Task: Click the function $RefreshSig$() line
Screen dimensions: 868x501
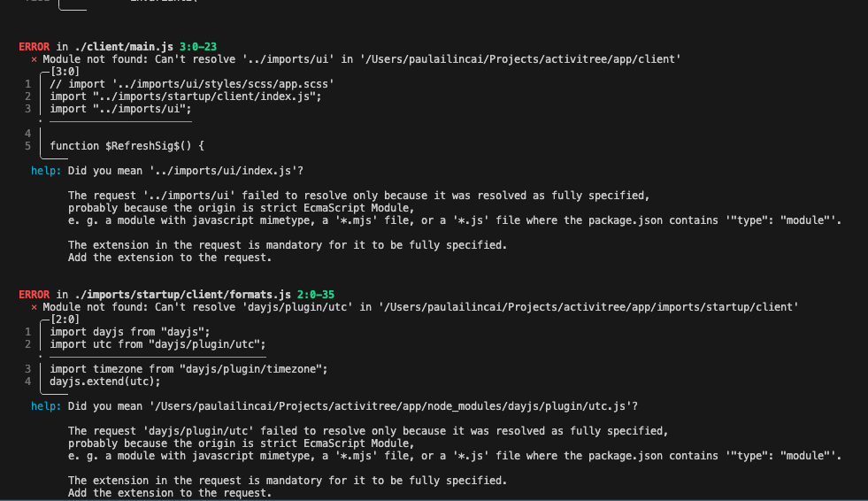Action: tap(127, 146)
